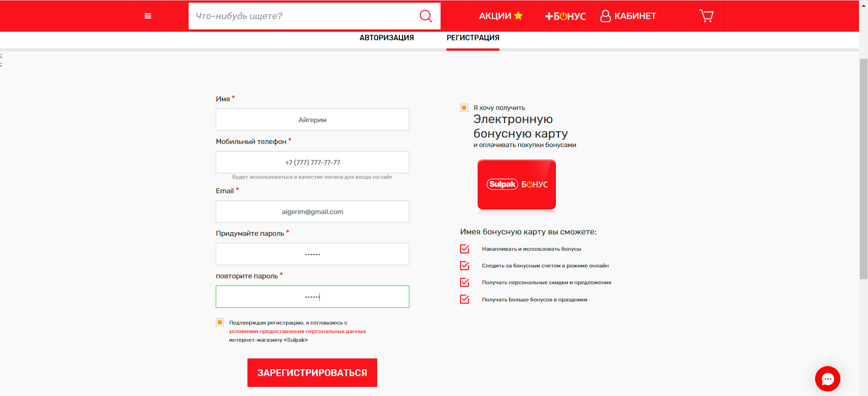The image size is (868, 396).
Task: Open the personal data conditions link
Action: pos(297,331)
